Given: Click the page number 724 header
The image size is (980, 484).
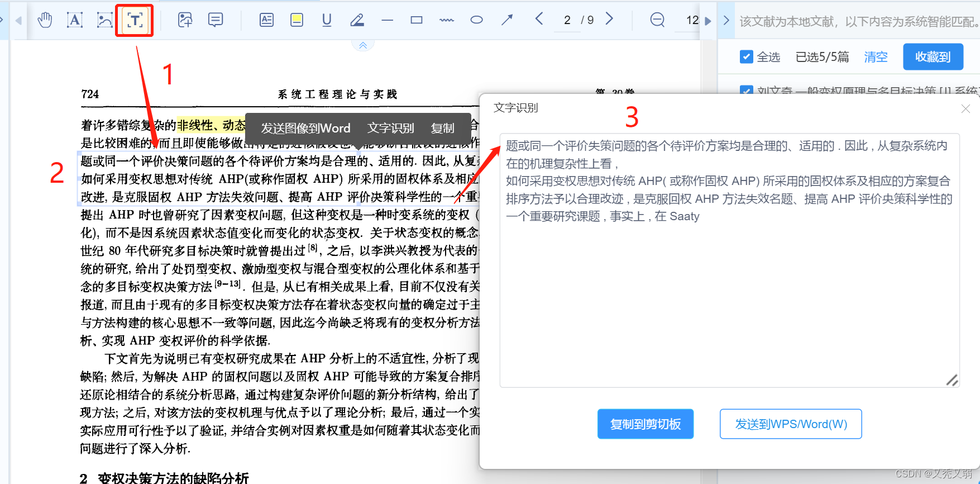Looking at the screenshot, I should click(90, 94).
